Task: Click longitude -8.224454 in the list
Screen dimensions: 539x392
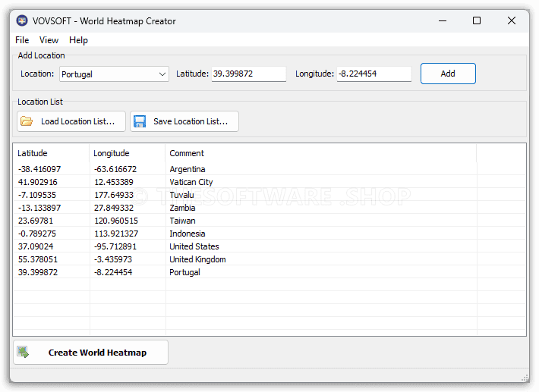Action: pyautogui.click(x=113, y=272)
